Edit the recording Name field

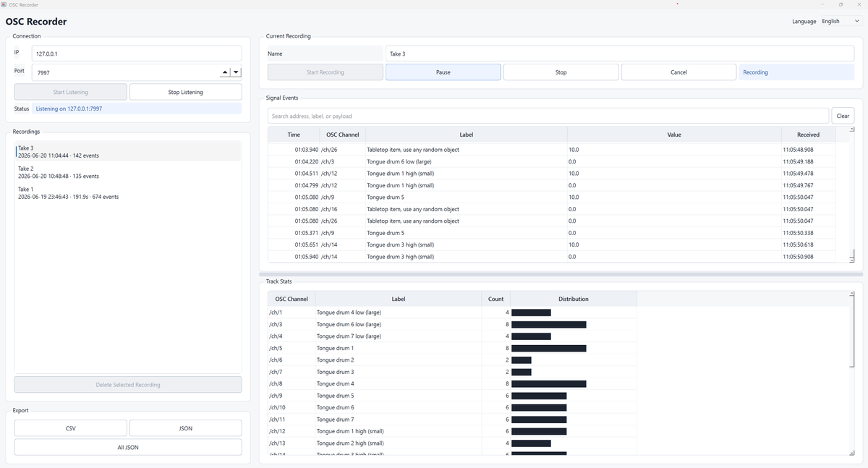tap(620, 54)
